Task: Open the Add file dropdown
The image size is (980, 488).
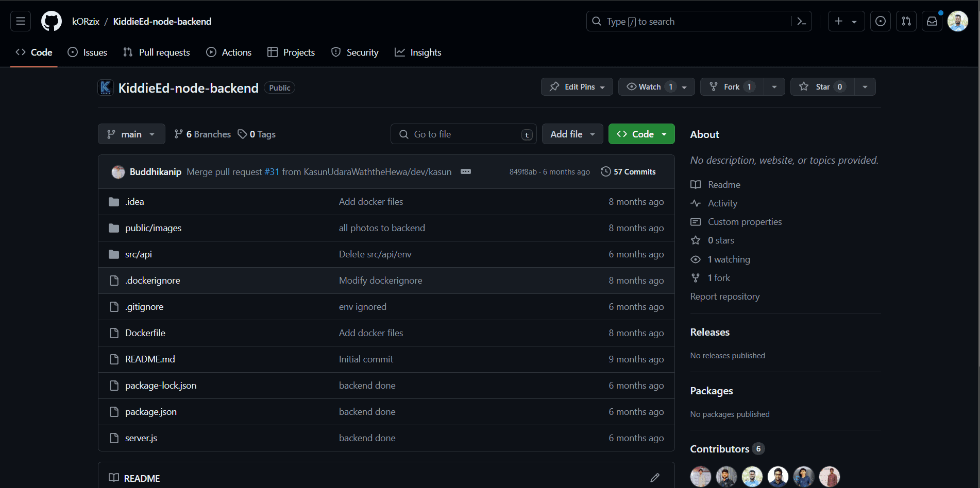Action: pyautogui.click(x=572, y=134)
